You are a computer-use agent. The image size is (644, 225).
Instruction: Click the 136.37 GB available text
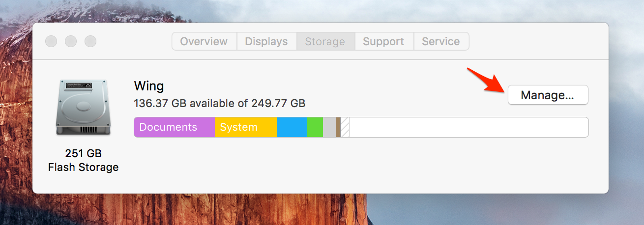(219, 104)
